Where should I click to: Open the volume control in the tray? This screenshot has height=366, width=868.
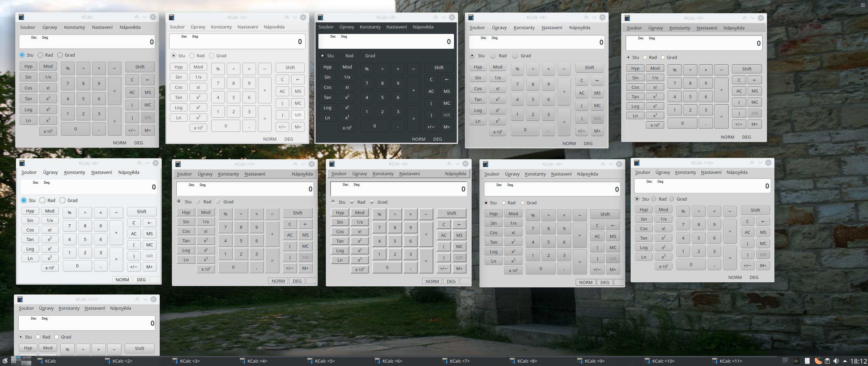click(836, 361)
